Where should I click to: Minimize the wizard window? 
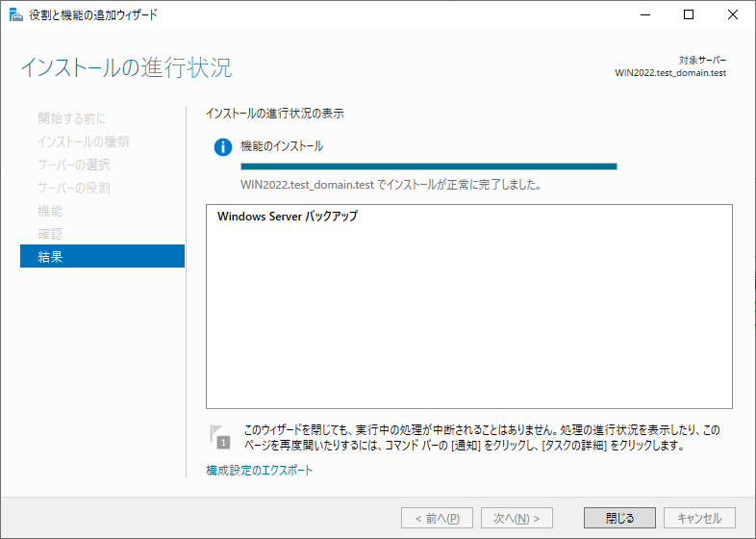(645, 15)
